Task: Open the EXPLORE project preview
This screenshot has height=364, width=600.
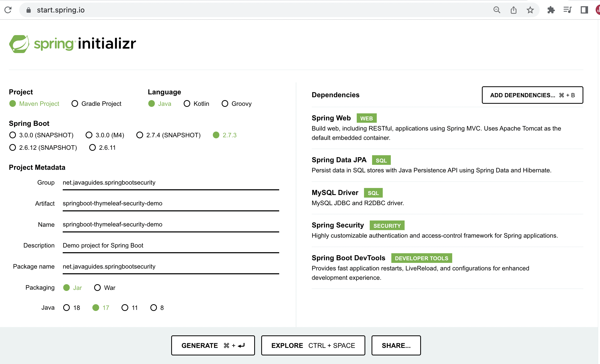Action: (313, 346)
